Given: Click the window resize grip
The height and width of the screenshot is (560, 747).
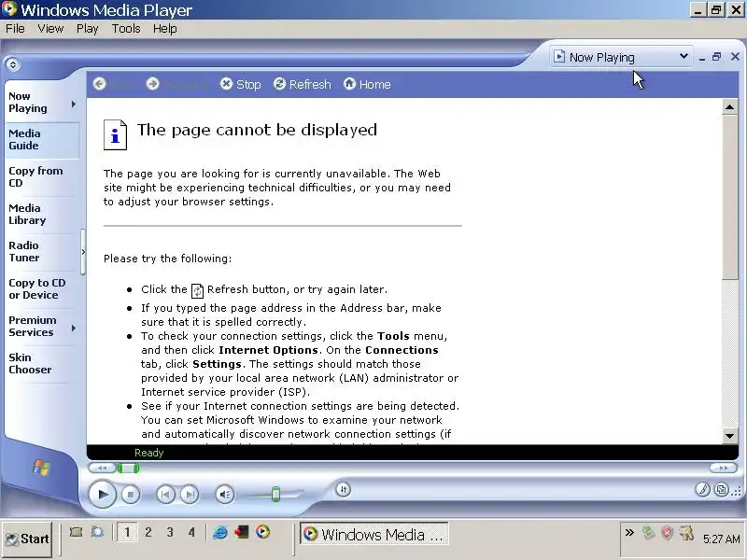Looking at the screenshot, I should pos(738,491).
